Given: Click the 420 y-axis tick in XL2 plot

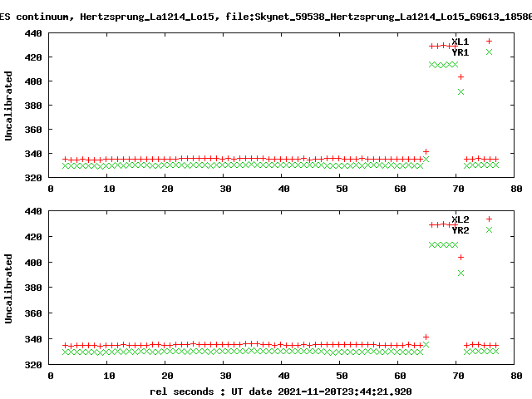Looking at the screenshot, I should [33, 237].
